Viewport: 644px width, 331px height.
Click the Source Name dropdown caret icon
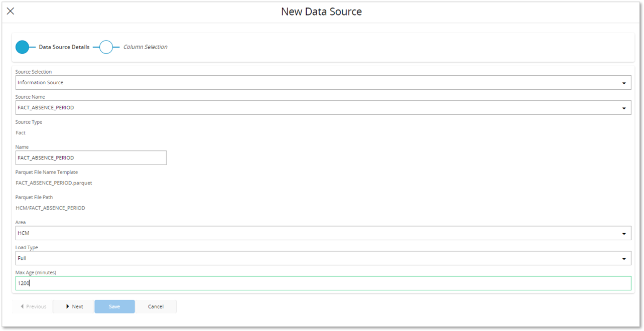coord(624,107)
